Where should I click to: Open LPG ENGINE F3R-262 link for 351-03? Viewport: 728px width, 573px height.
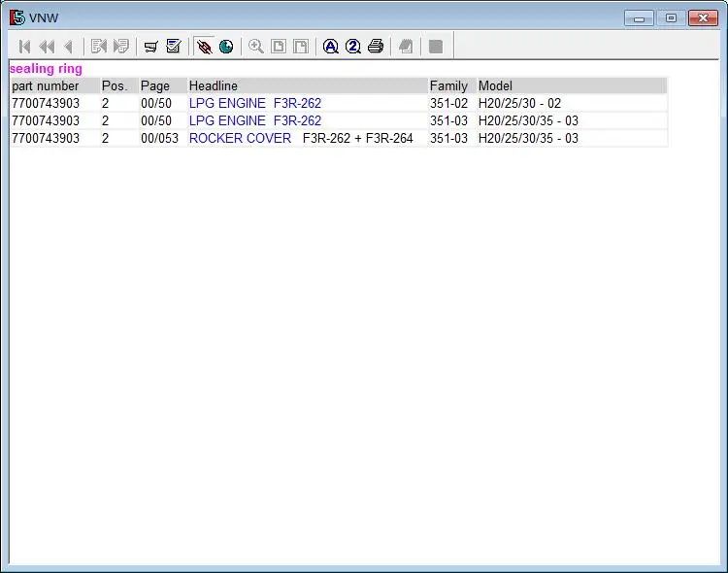tap(255, 120)
